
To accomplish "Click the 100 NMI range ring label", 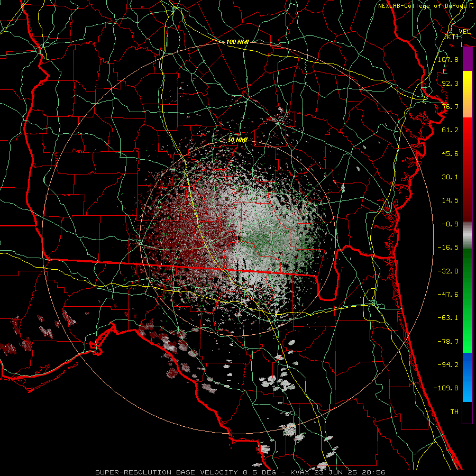I will coord(237,42).
